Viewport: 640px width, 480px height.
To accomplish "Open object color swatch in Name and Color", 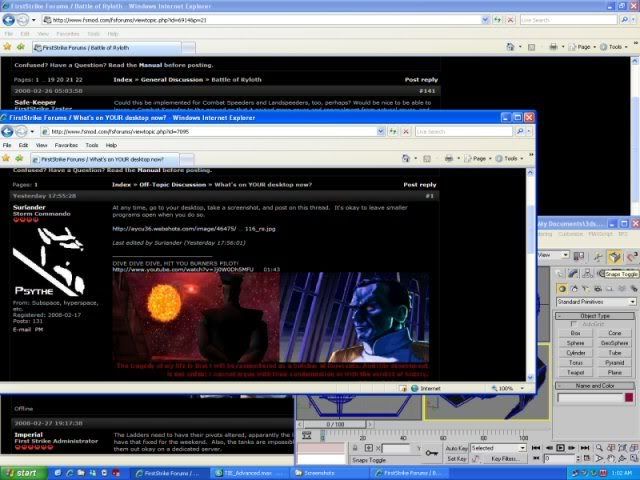I will (x=629, y=397).
